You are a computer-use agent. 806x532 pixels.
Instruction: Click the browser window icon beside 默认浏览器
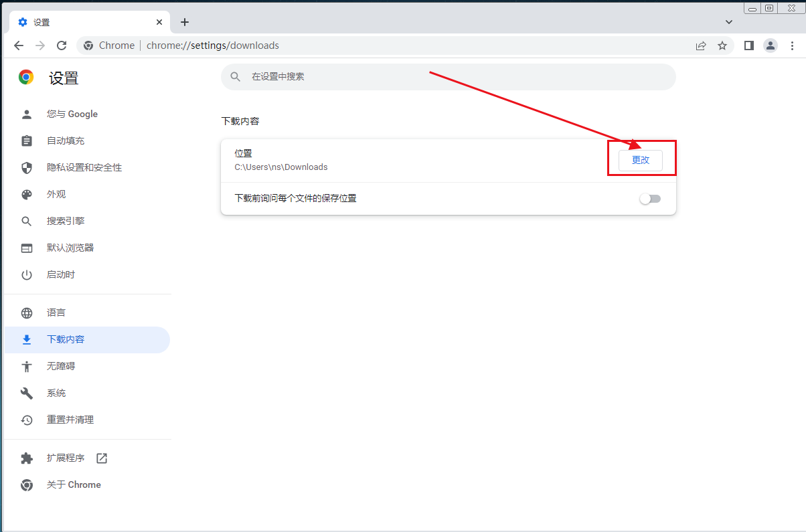27,248
